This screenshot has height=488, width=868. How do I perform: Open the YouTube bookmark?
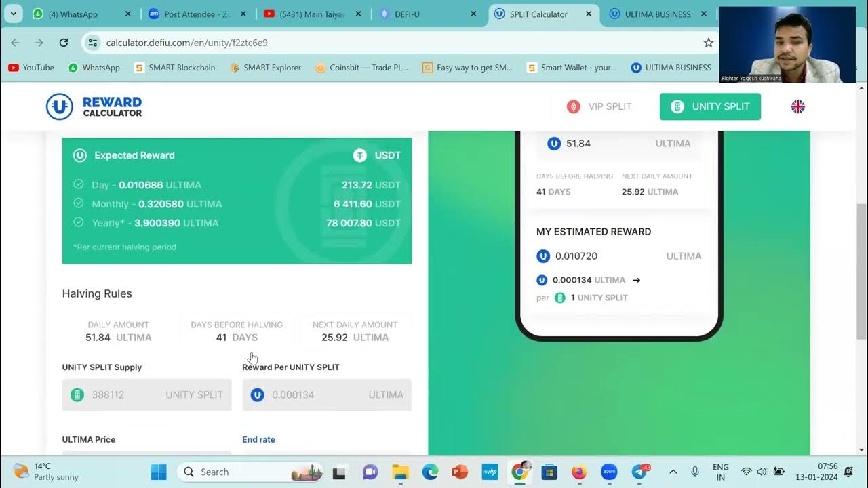tap(31, 68)
